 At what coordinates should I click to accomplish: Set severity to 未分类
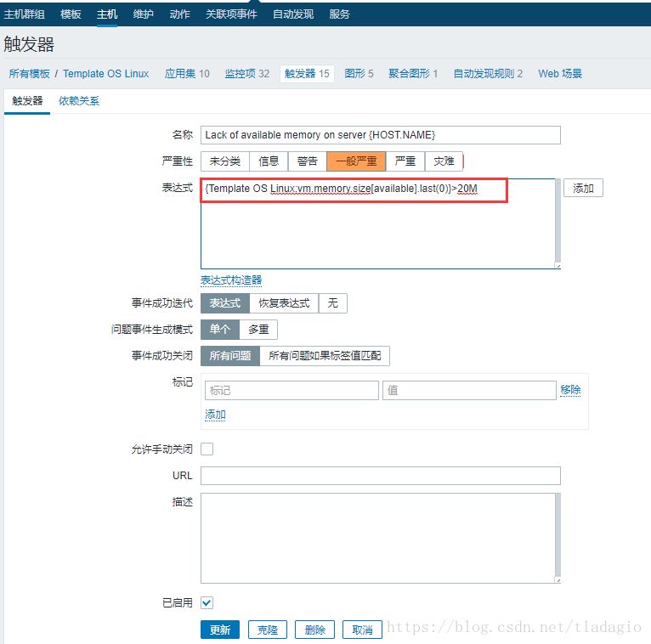pos(225,161)
